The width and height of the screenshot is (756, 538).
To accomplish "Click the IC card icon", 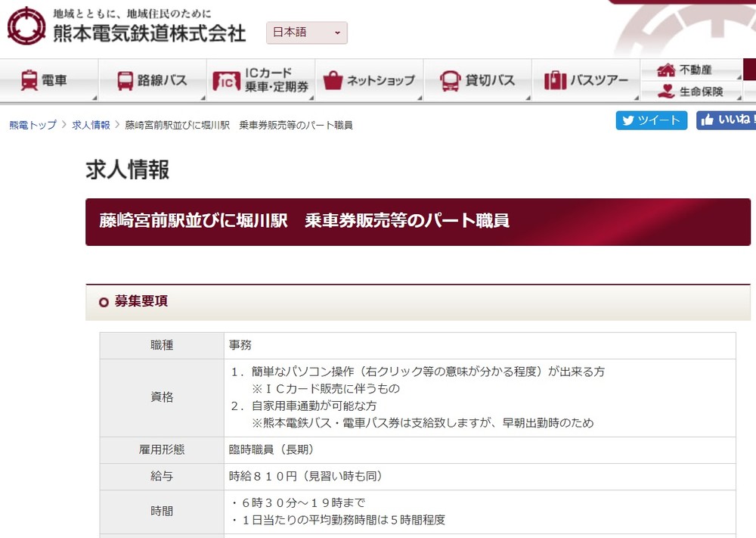I will point(226,80).
